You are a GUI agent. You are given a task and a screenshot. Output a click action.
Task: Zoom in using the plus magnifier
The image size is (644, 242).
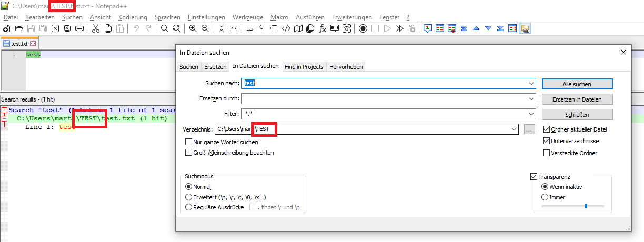pos(193,28)
